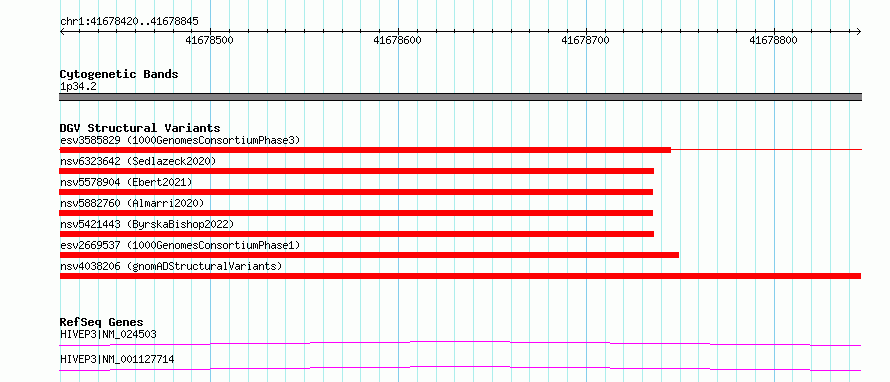Open variant esv3585829 label
The image size is (890, 382).
coord(180,140)
